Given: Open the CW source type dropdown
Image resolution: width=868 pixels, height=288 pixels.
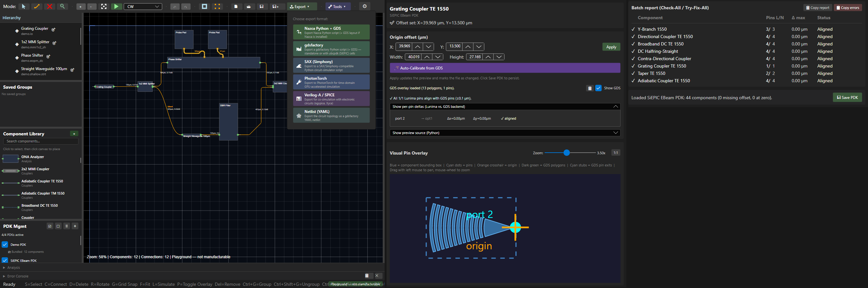Looking at the screenshot, I should [x=143, y=6].
